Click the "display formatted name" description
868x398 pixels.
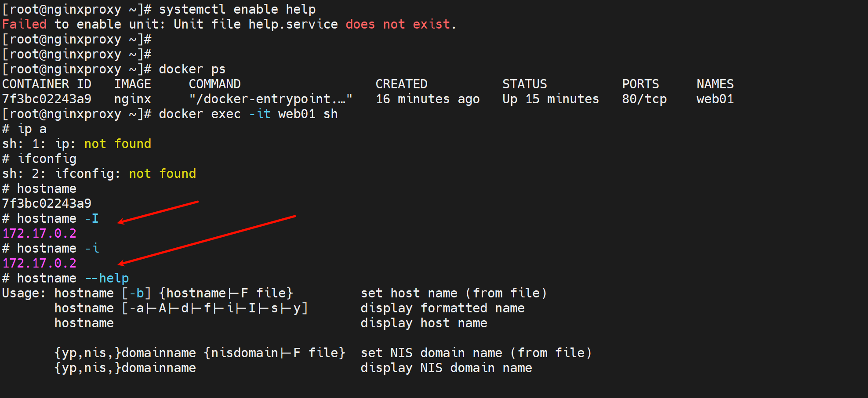[x=442, y=308]
